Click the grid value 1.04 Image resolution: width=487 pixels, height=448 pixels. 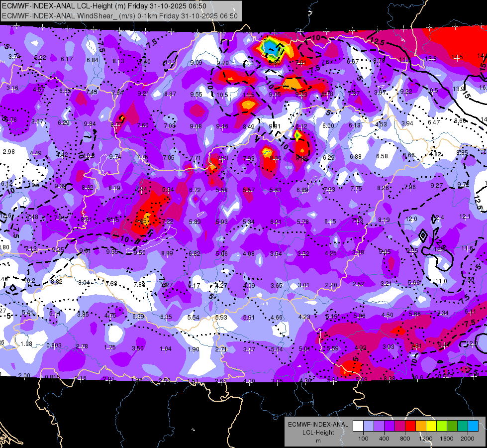(x=166, y=349)
